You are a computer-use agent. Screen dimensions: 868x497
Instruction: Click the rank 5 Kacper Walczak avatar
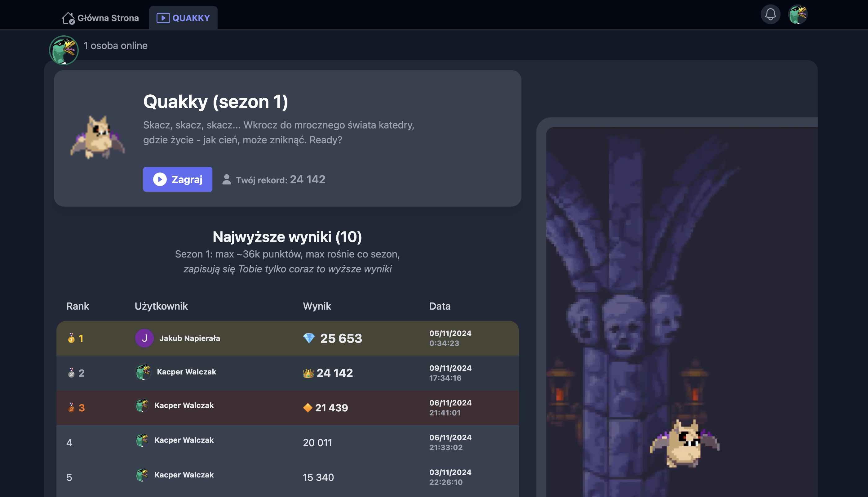pos(142,475)
